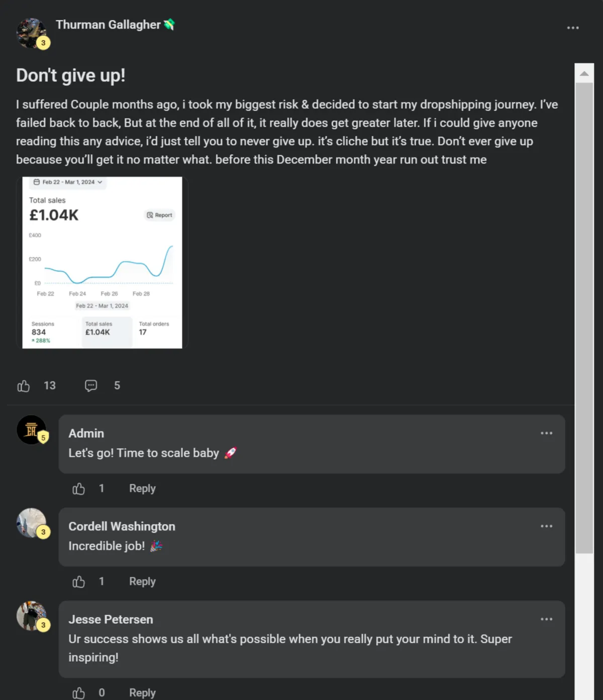Reply to Admin's comment
Viewport: 603px width, 700px height.
(142, 488)
